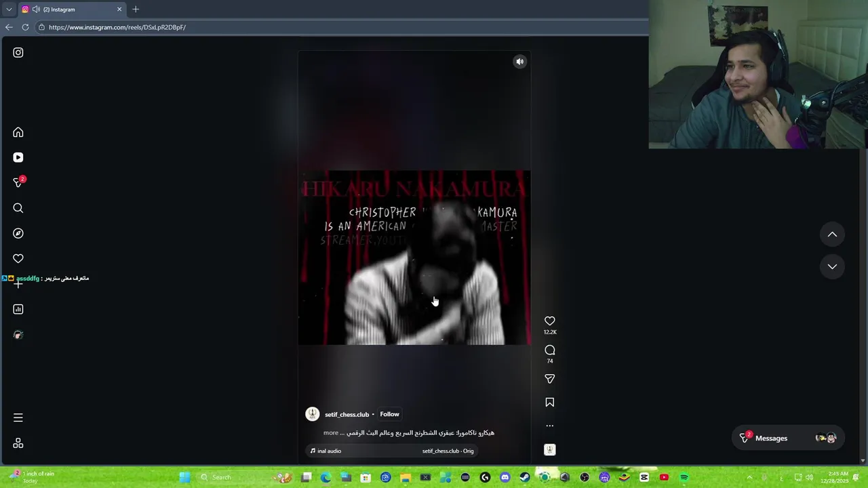The image size is (868, 488).
Task: Open 'Also from Meta' apps icon
Action: (18, 443)
